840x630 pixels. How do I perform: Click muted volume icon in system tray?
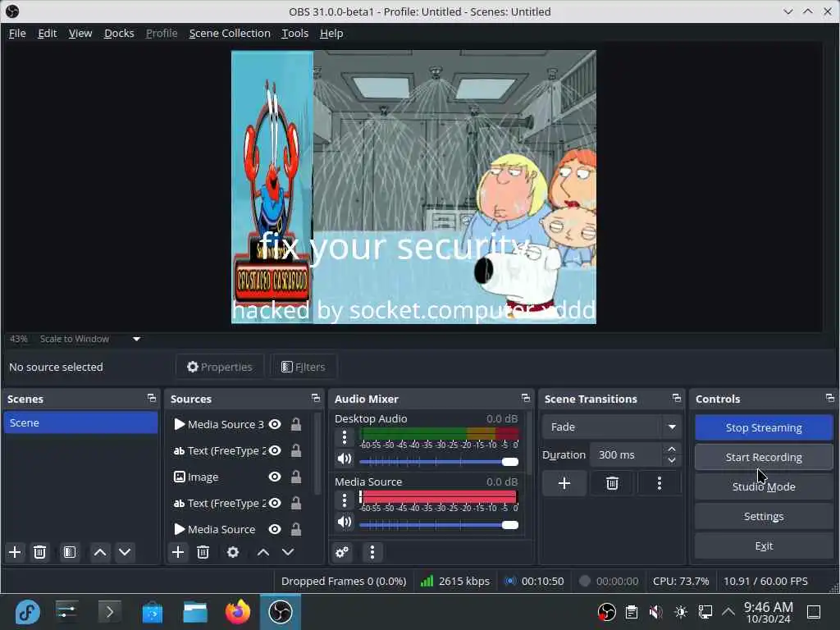655,612
